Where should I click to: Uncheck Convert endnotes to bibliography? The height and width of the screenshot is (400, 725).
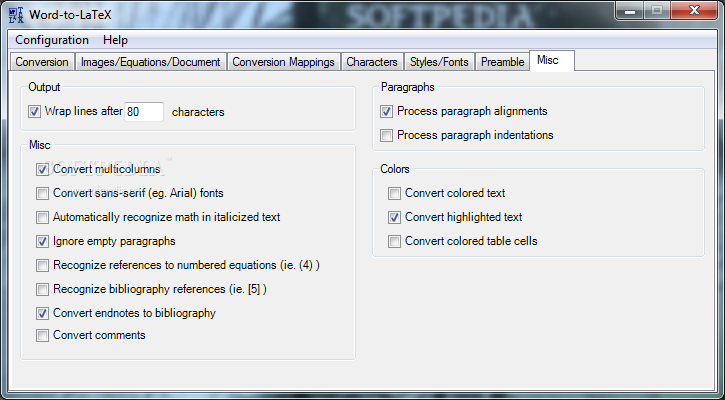tap(43, 314)
